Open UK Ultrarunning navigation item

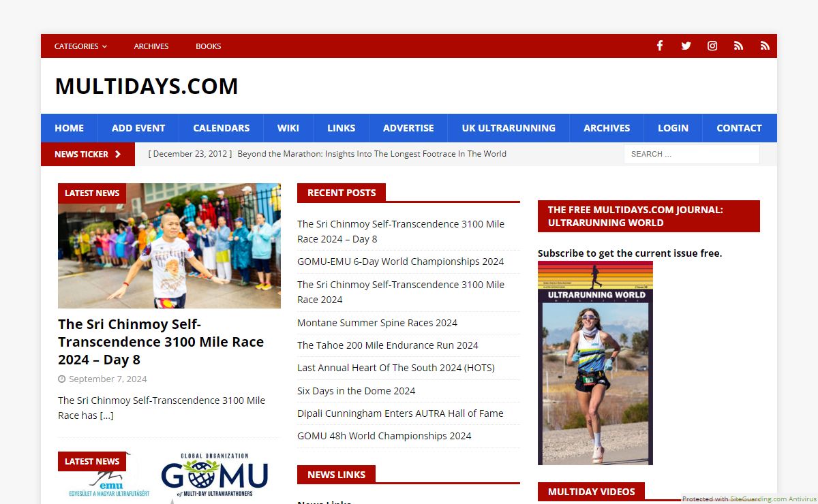(509, 128)
